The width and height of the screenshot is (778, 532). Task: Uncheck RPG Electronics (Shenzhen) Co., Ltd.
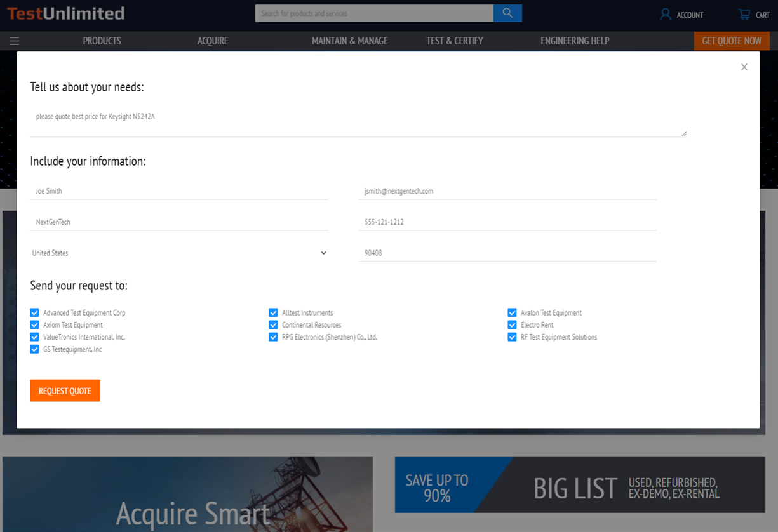(273, 337)
